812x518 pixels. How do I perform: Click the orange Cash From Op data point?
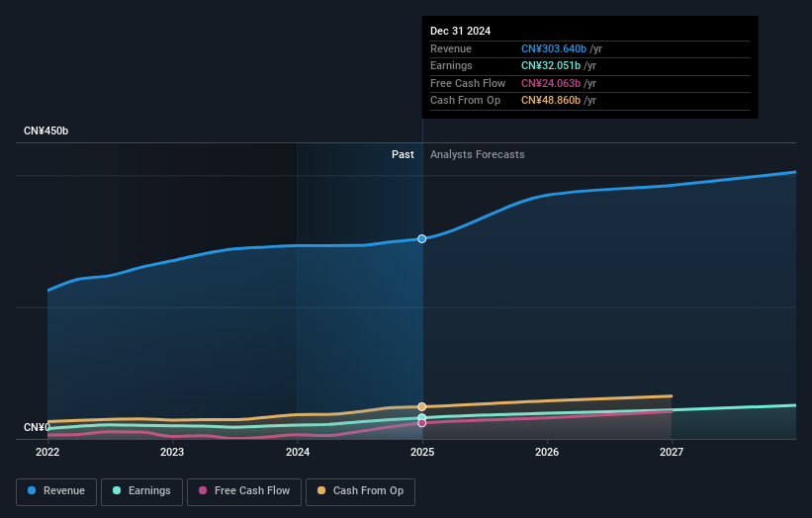click(422, 406)
